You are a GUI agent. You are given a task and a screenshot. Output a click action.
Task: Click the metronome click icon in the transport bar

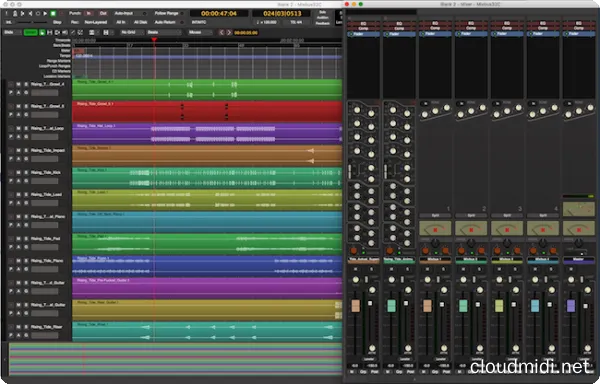pos(15,13)
